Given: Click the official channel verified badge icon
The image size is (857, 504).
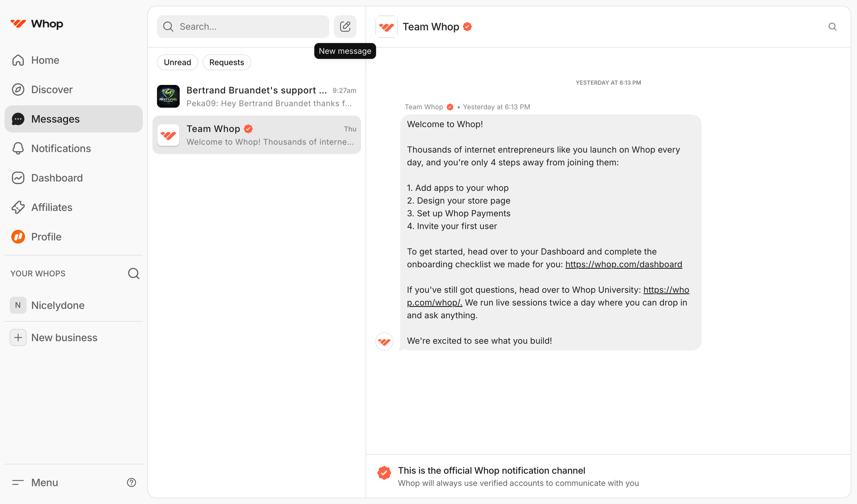Looking at the screenshot, I should pyautogui.click(x=384, y=473).
